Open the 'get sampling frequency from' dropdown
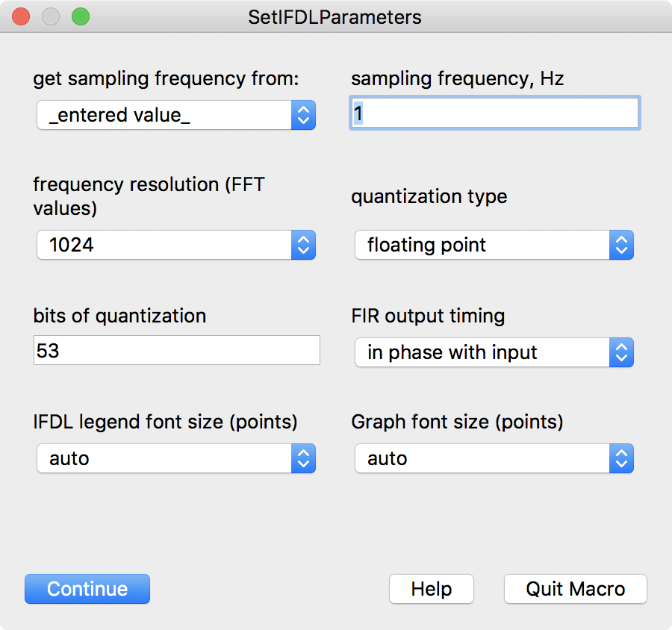Viewport: 672px width, 630px height. tap(176, 116)
